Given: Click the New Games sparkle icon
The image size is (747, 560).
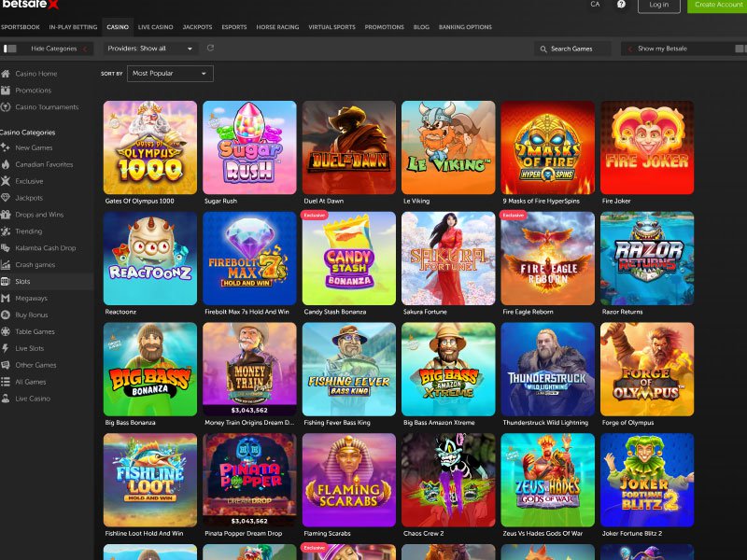Looking at the screenshot, I should (6, 147).
